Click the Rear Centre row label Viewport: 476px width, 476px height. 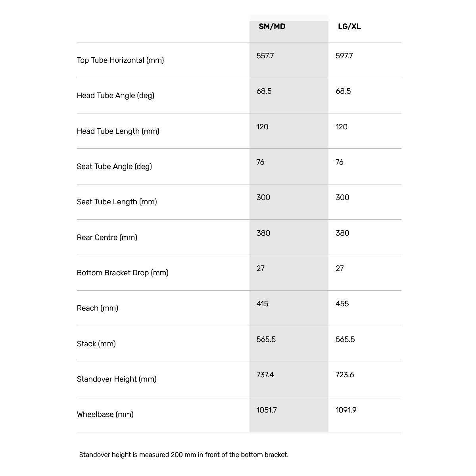click(107, 238)
